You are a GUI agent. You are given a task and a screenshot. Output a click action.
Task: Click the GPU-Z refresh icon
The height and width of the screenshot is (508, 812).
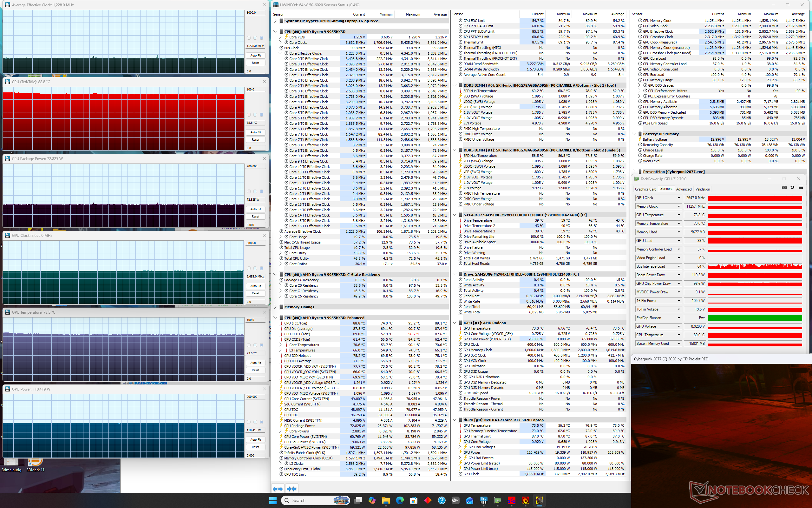pyautogui.click(x=793, y=187)
